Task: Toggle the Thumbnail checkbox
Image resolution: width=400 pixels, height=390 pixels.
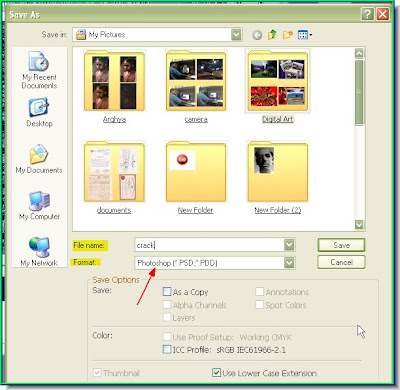Action: click(97, 373)
